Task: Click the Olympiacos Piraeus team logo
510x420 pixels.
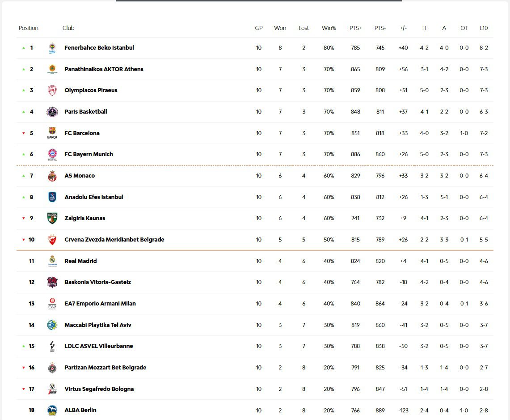Action: 52,90
